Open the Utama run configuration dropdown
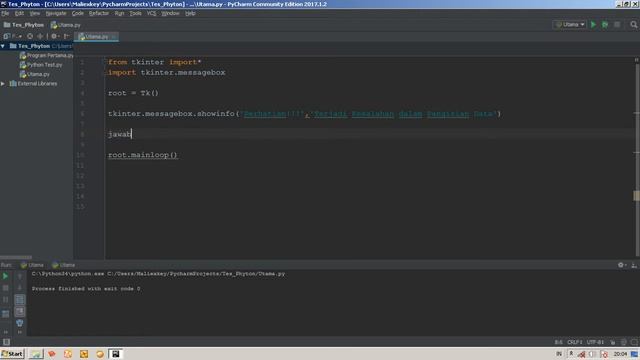The height and width of the screenshot is (360, 640). pyautogui.click(x=570, y=24)
